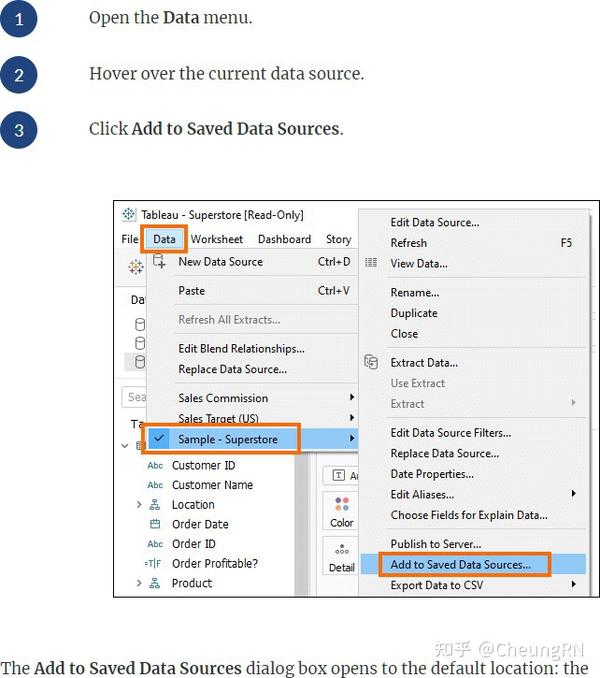This screenshot has height=678, width=600.
Task: Select the second data source cylinder icon
Action: click(140, 343)
